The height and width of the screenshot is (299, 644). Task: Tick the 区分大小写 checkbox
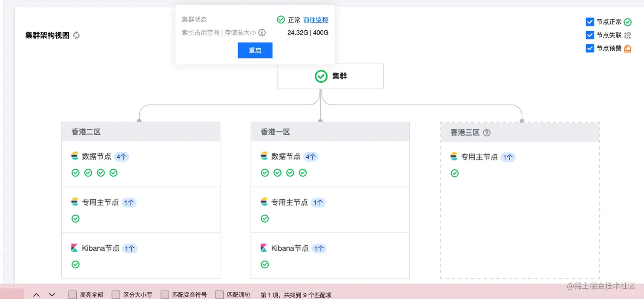[x=116, y=295]
